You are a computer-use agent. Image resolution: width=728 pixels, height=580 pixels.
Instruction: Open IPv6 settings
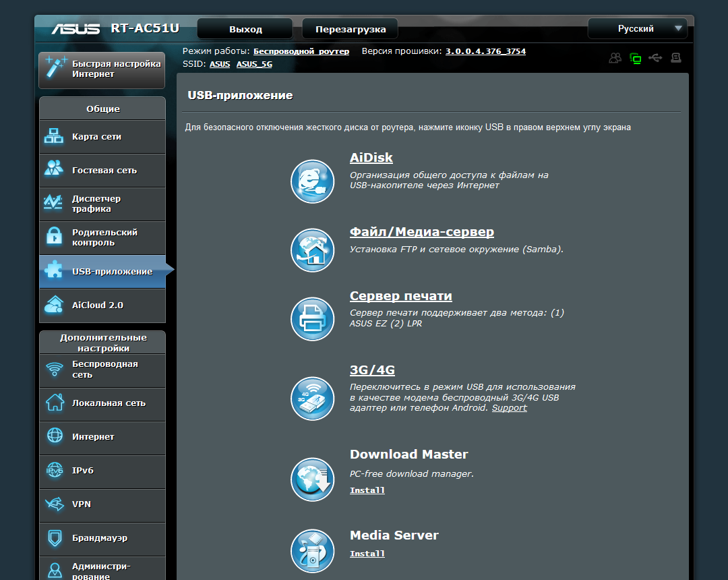[102, 471]
